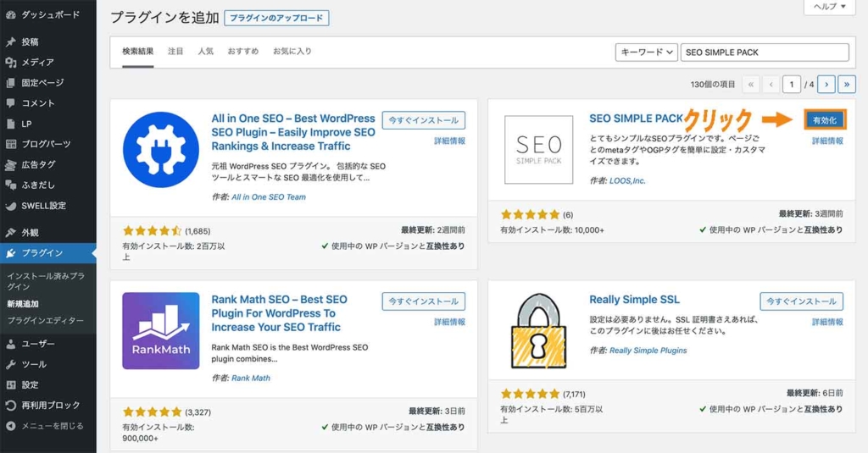Install the All in One SEO plugin now
The width and height of the screenshot is (868, 453).
click(x=424, y=120)
